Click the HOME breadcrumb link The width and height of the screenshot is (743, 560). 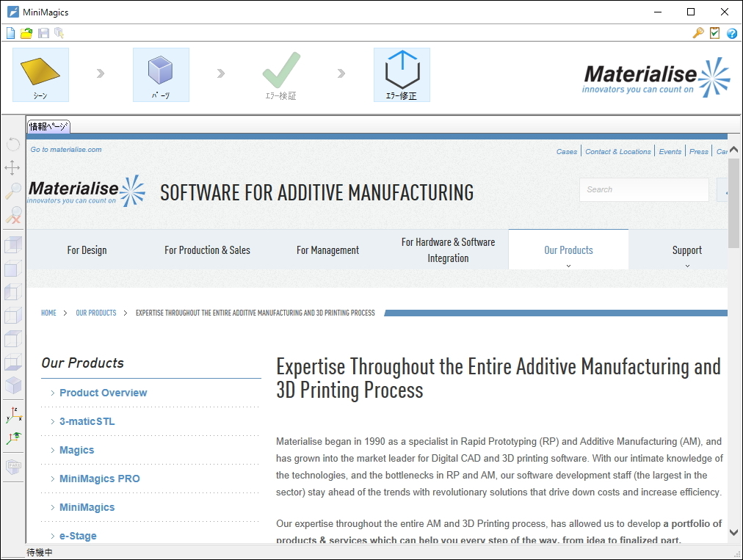point(48,313)
